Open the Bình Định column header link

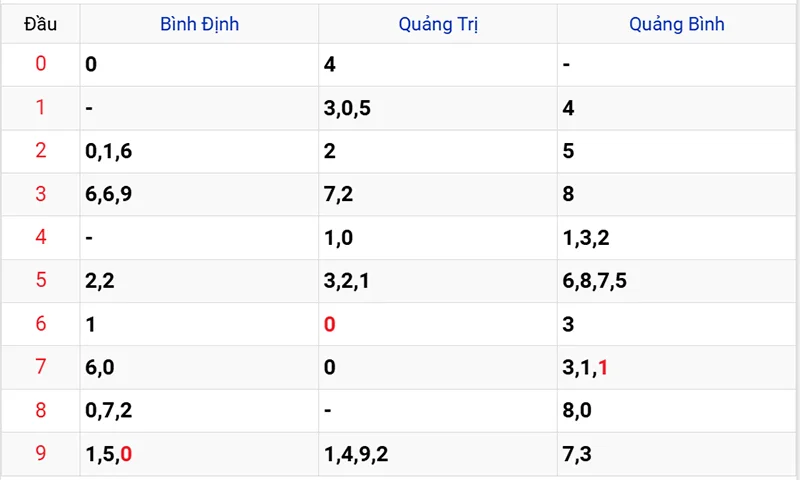pyautogui.click(x=199, y=24)
